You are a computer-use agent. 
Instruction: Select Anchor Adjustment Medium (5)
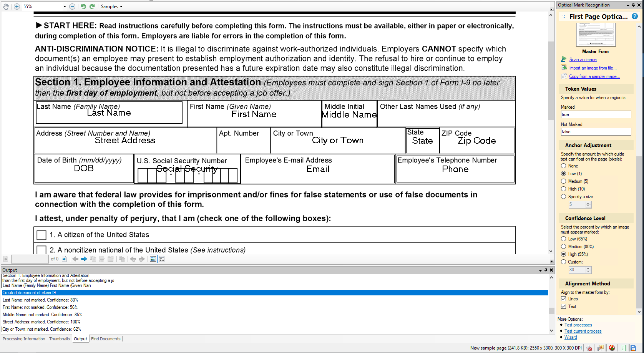564,181
